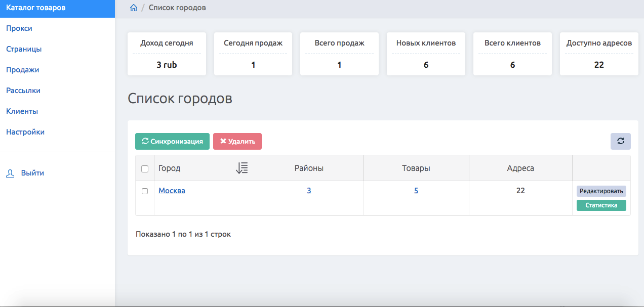Click the refresh icon button above table
This screenshot has height=307, width=644.
coord(620,142)
